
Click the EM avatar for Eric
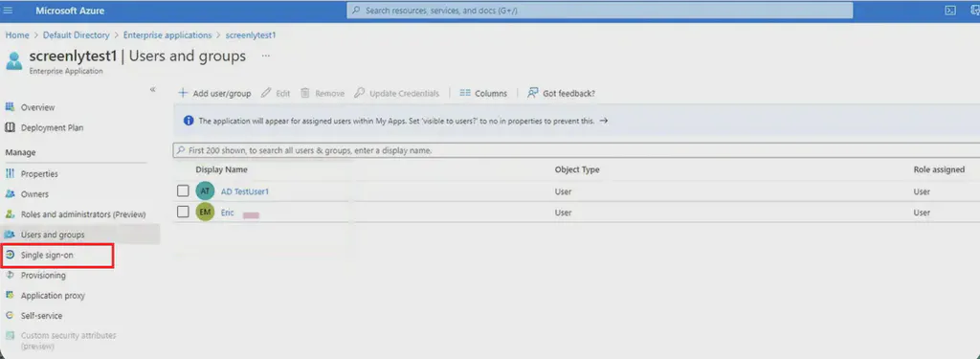coord(205,213)
